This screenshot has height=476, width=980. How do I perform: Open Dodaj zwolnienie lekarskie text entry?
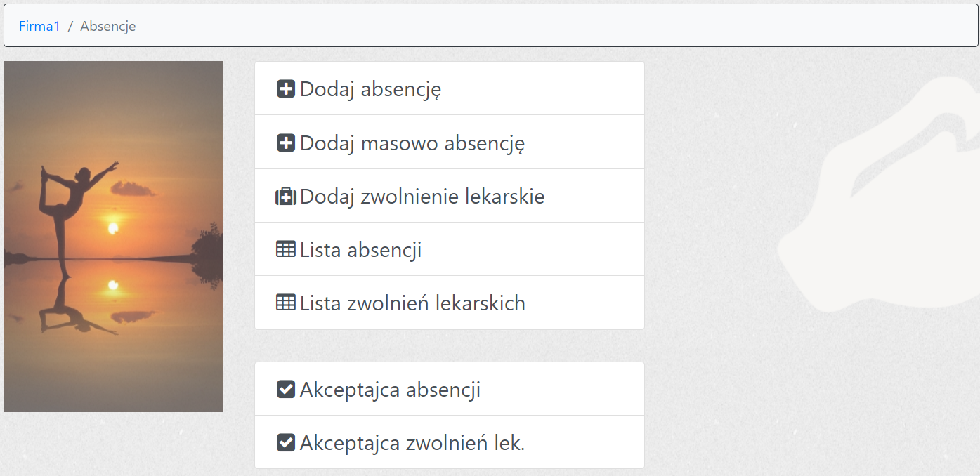pyautogui.click(x=422, y=197)
